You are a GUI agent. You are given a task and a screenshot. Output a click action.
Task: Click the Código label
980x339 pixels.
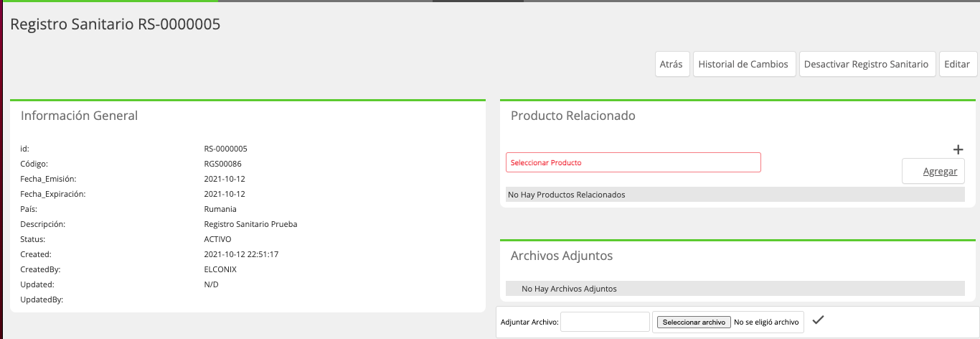pyautogui.click(x=34, y=164)
